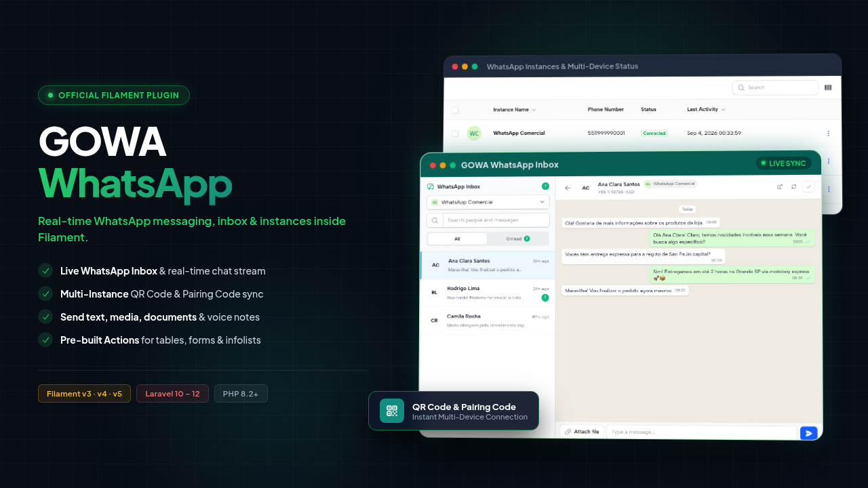The image size is (868, 488).
Task: Click the RL avatar for Rodrigo Lima
Action: (434, 293)
